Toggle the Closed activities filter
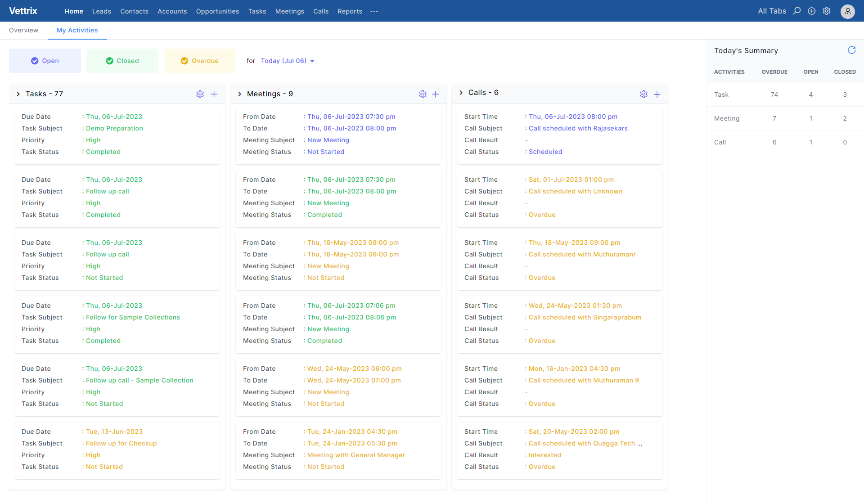864x504 pixels. click(122, 61)
